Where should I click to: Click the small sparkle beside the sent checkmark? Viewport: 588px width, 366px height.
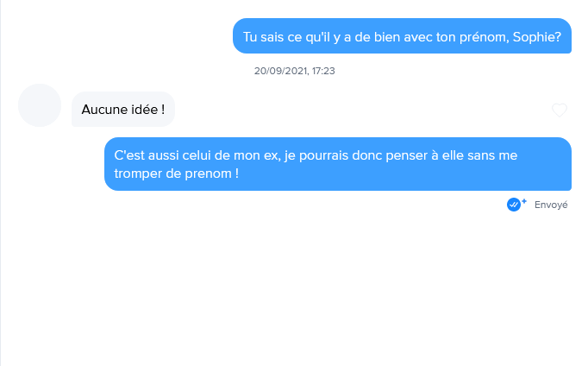pos(523,201)
